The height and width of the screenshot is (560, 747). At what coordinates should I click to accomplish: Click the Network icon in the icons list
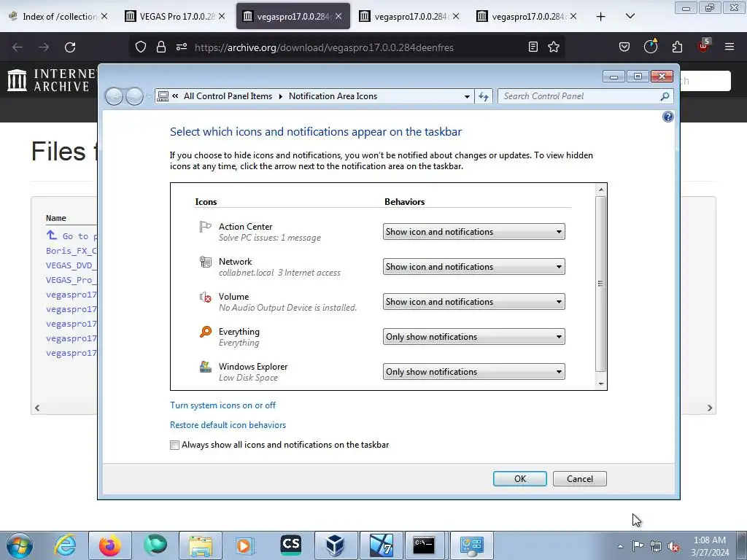[205, 262]
